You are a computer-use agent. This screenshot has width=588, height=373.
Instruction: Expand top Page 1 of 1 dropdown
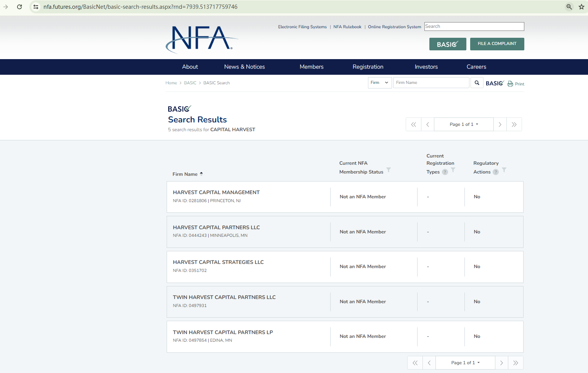coord(464,124)
